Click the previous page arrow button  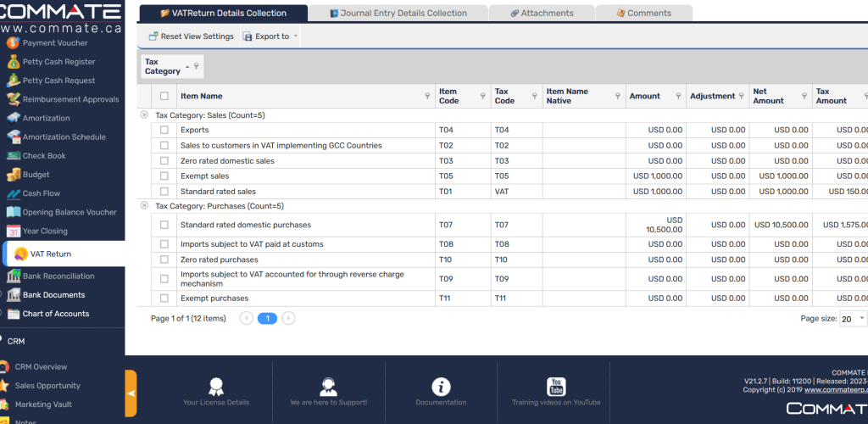pos(247,318)
